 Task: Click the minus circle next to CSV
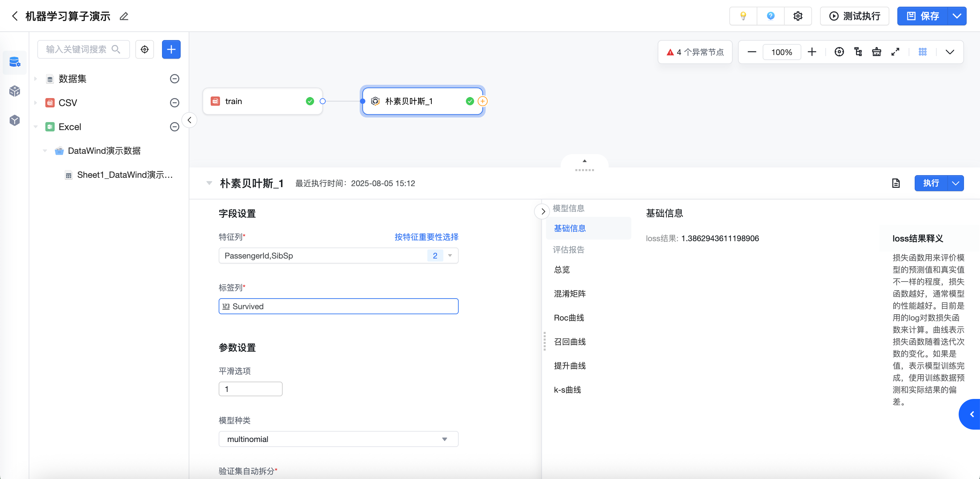pyautogui.click(x=175, y=103)
